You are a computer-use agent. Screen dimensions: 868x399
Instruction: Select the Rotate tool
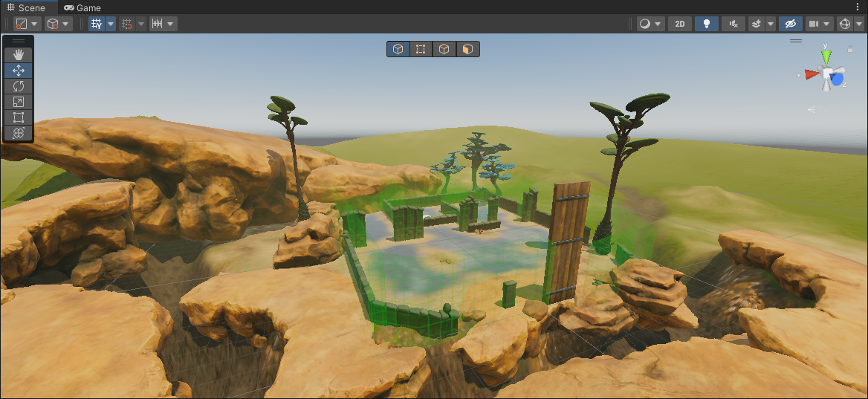(19, 86)
